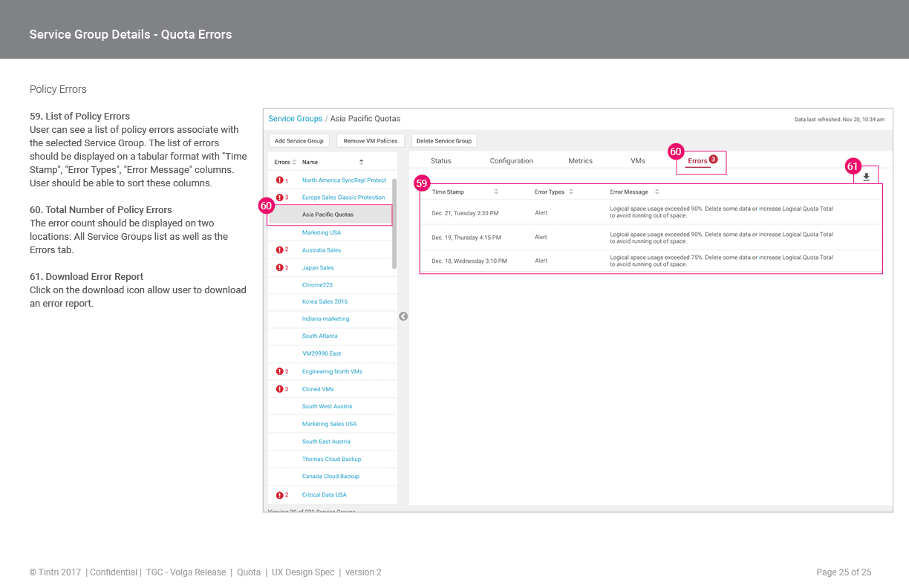Click error icon beside Engineering North VMs

(280, 371)
